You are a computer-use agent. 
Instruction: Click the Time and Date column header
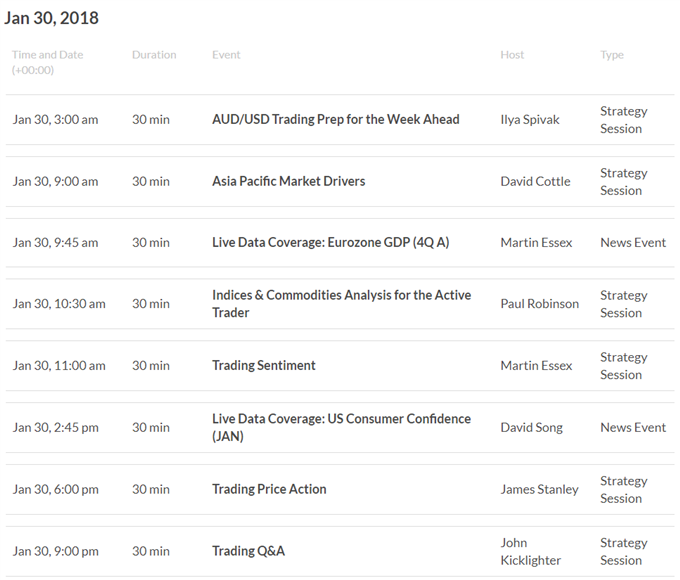click(47, 62)
